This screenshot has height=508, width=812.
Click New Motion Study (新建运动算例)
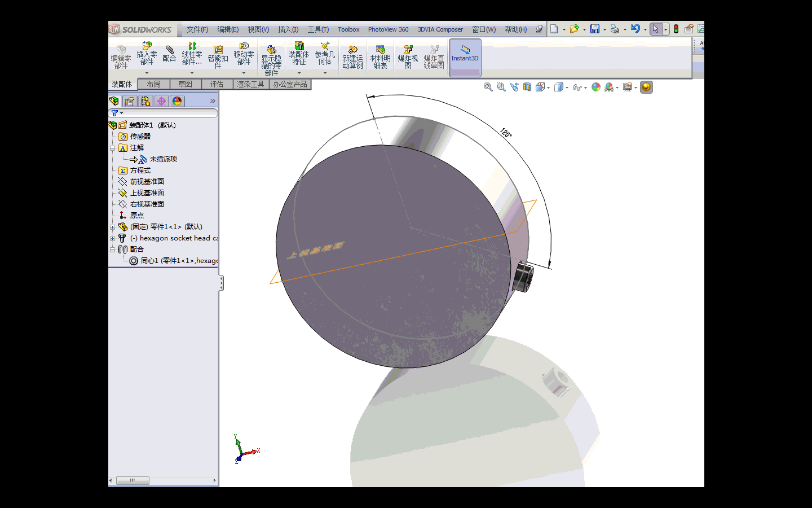coord(352,57)
